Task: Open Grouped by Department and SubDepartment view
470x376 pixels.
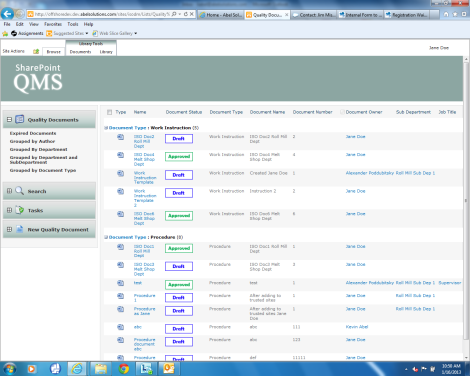Action: click(x=43, y=160)
